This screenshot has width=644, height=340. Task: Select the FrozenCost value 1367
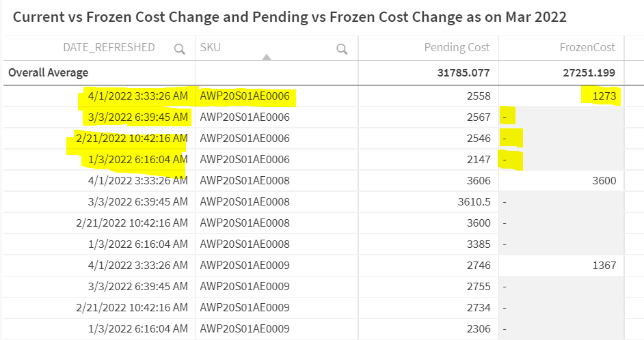(604, 266)
